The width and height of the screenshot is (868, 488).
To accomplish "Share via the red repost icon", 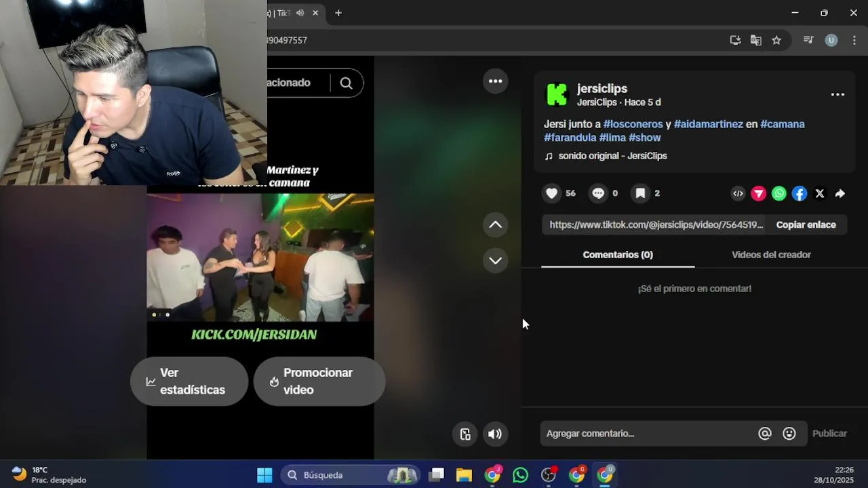I will coord(759,194).
